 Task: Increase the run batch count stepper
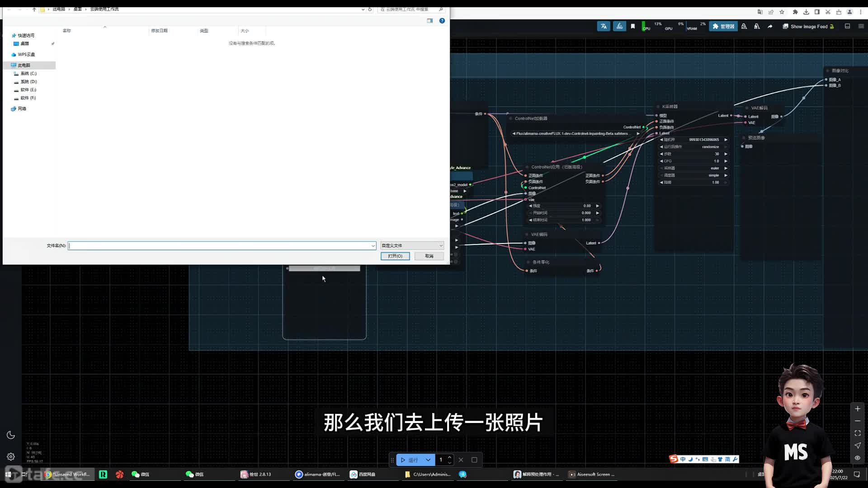[449, 457]
